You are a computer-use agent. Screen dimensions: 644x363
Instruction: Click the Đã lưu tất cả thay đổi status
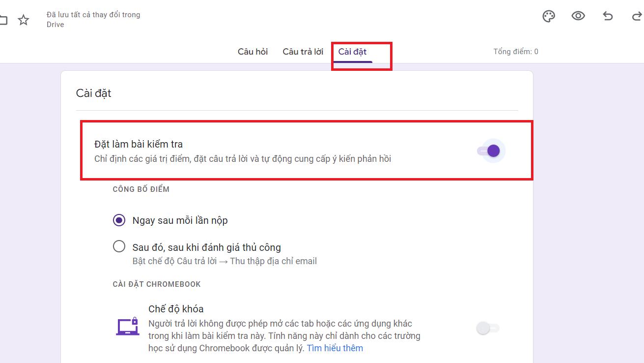tap(93, 20)
